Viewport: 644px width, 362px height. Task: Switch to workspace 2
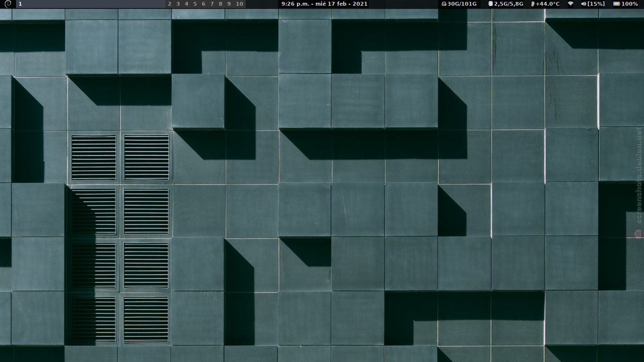pyautogui.click(x=170, y=4)
